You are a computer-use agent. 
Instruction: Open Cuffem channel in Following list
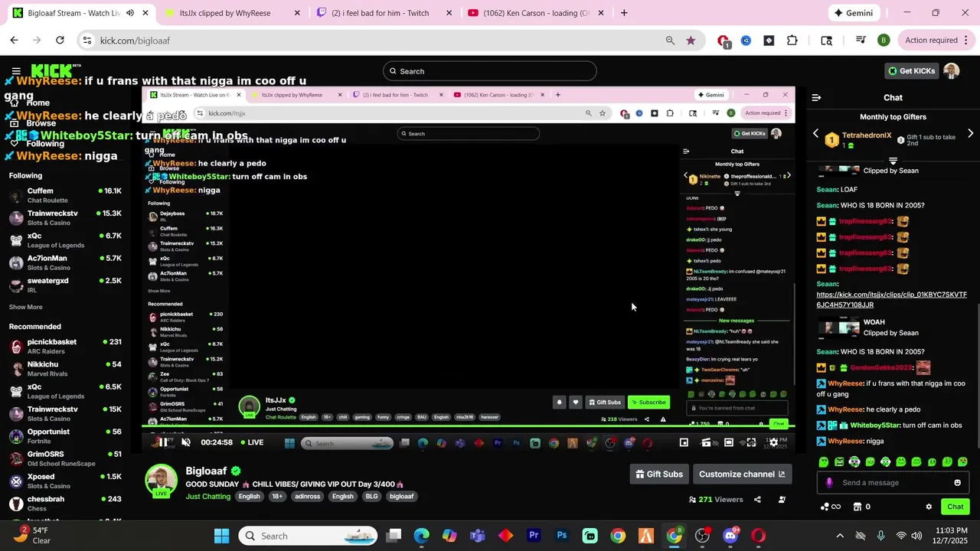tap(66, 195)
